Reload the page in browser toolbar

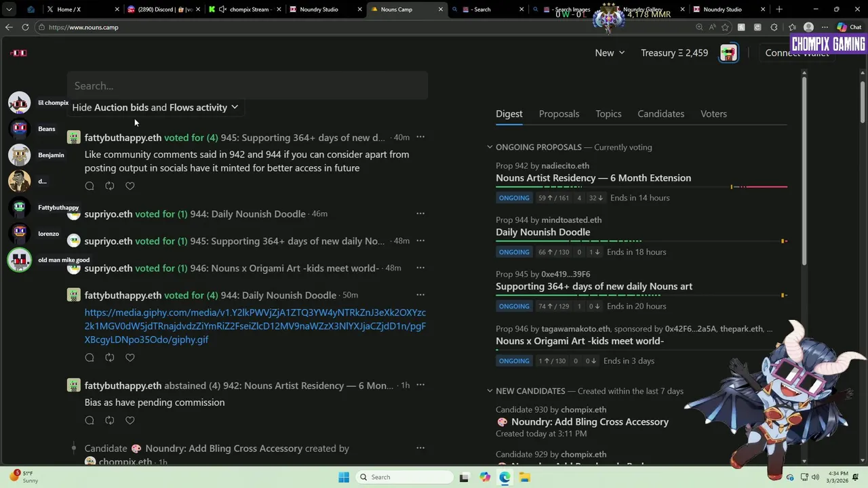(25, 27)
